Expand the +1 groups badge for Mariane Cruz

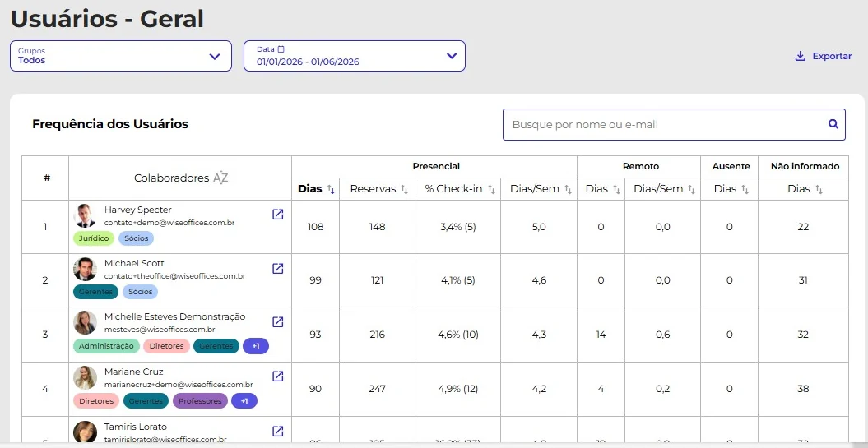point(244,401)
